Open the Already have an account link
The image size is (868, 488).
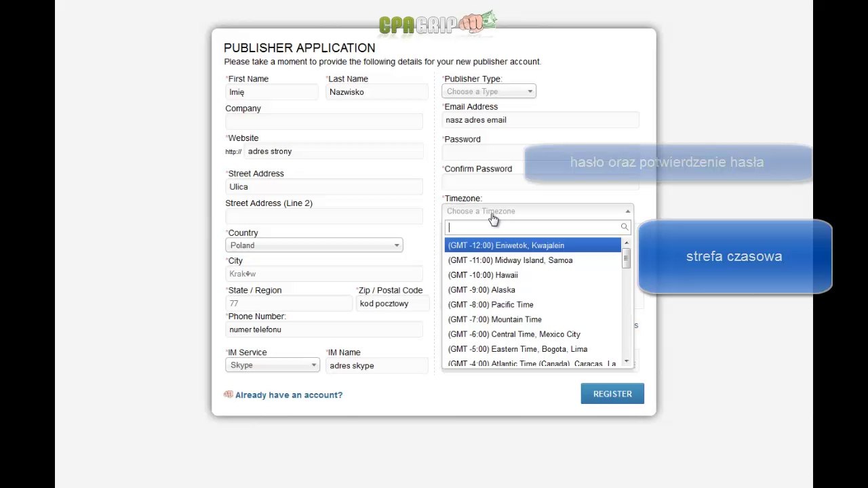coord(289,395)
